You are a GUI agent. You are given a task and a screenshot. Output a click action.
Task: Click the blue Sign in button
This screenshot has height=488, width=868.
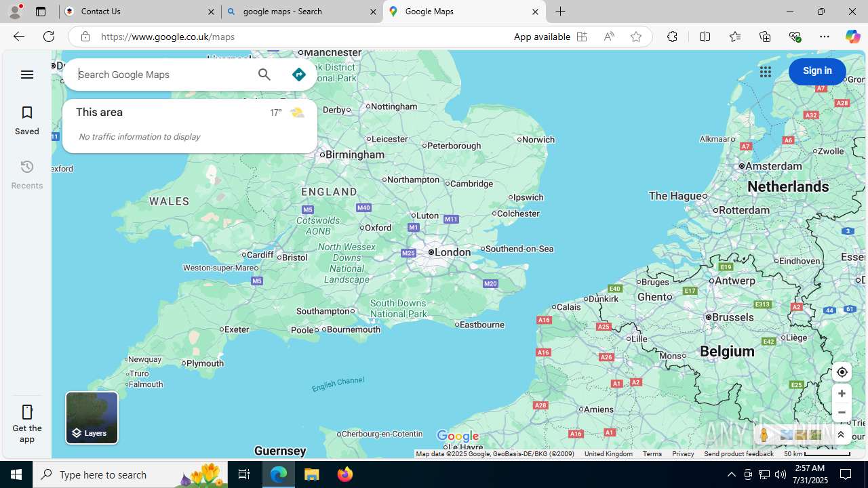click(x=817, y=71)
